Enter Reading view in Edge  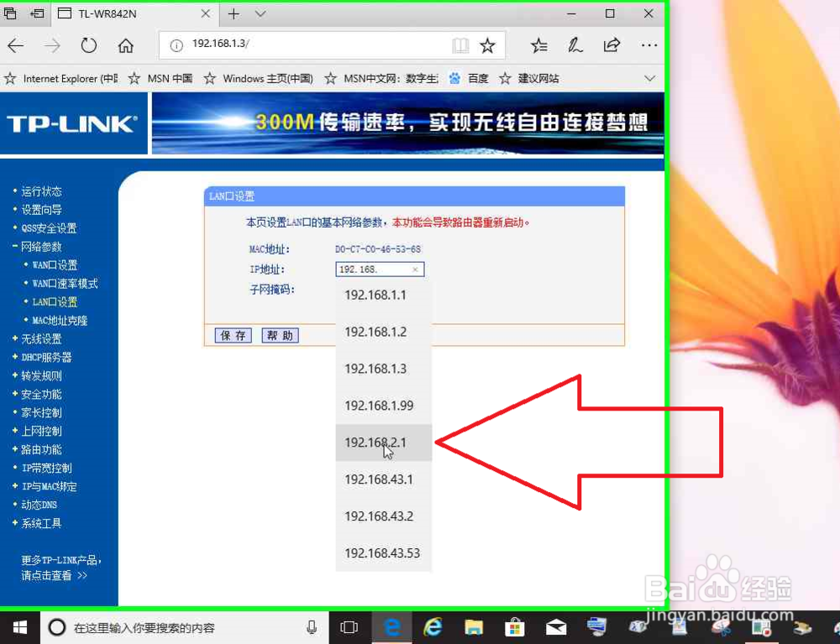(x=460, y=46)
